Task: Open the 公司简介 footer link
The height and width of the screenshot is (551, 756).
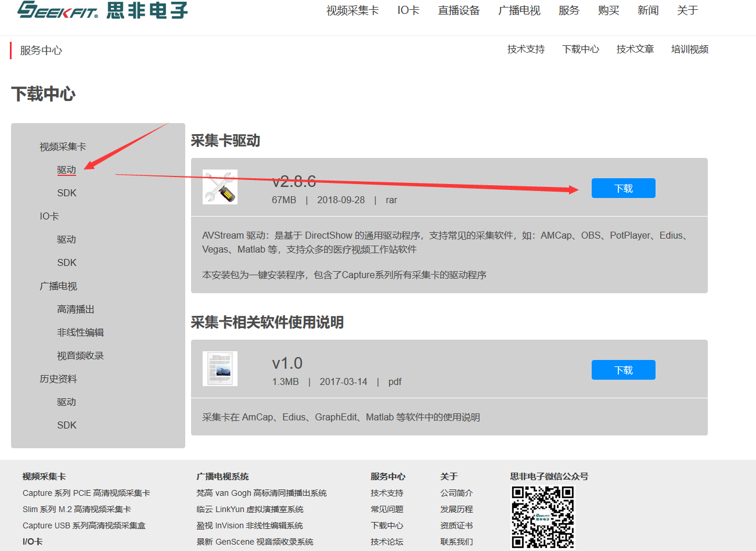Action: pos(456,493)
